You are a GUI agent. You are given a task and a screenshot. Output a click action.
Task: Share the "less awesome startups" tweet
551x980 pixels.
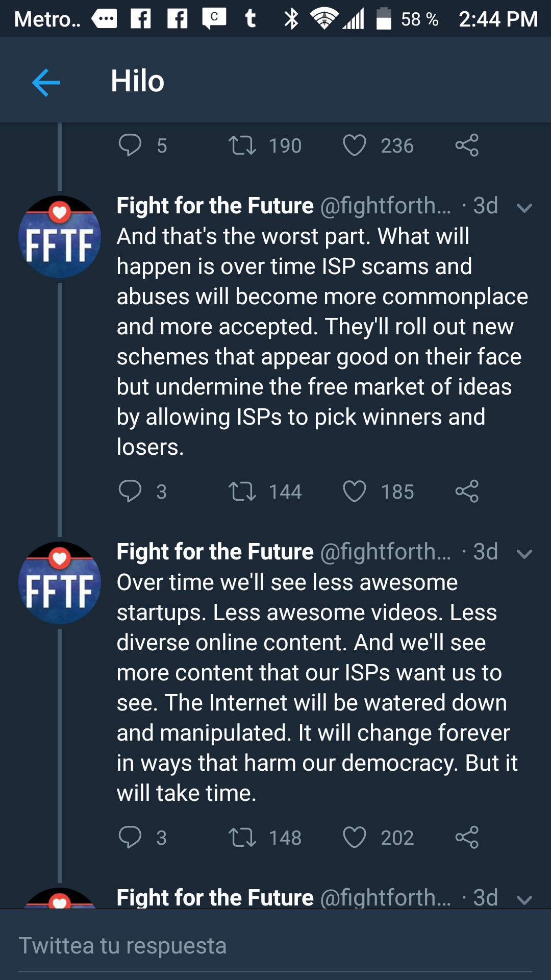[467, 838]
